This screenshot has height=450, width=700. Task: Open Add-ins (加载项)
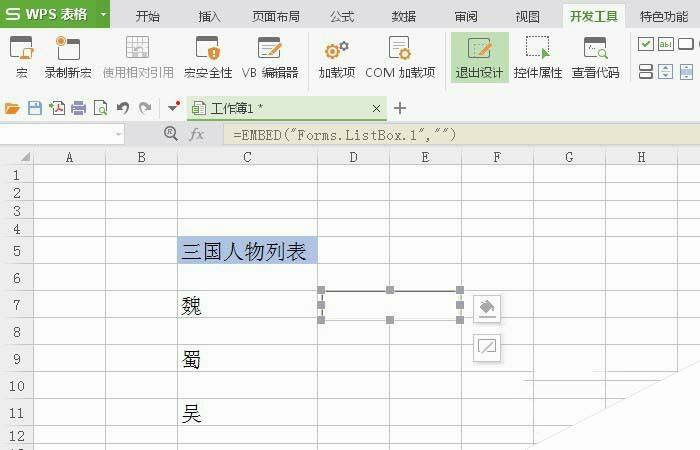click(337, 57)
